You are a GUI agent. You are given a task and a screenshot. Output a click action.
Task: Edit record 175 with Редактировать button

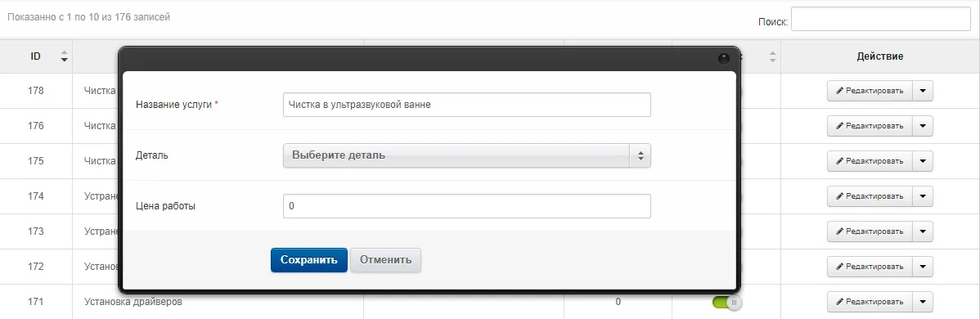tap(870, 161)
